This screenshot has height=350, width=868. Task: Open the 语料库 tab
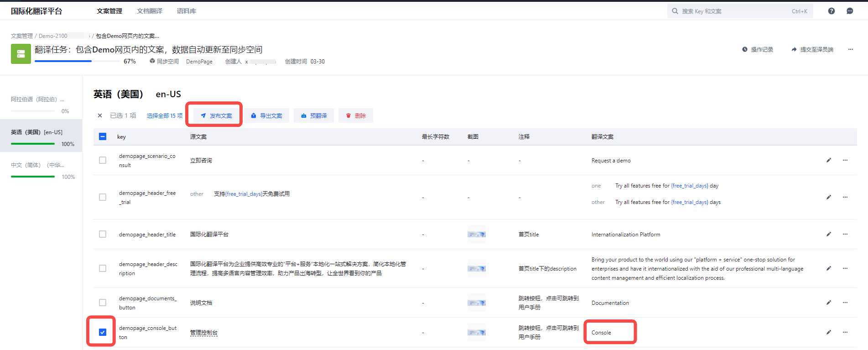pyautogui.click(x=186, y=11)
